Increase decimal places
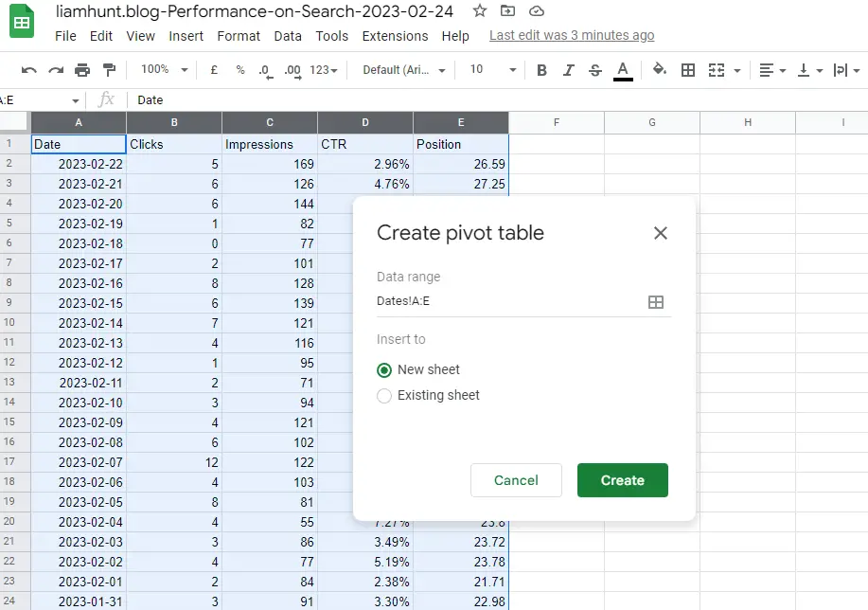This screenshot has height=610, width=868. (292, 70)
